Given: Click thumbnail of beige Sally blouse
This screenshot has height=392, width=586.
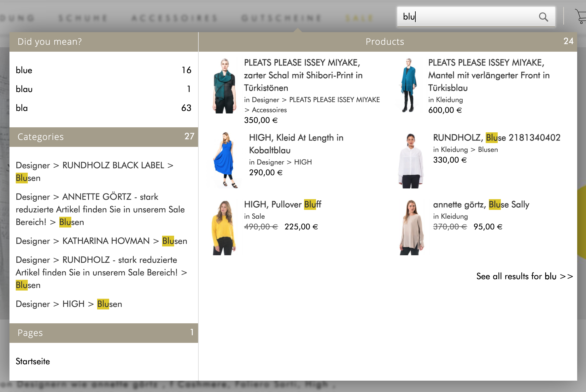Looking at the screenshot, I should (411, 228).
